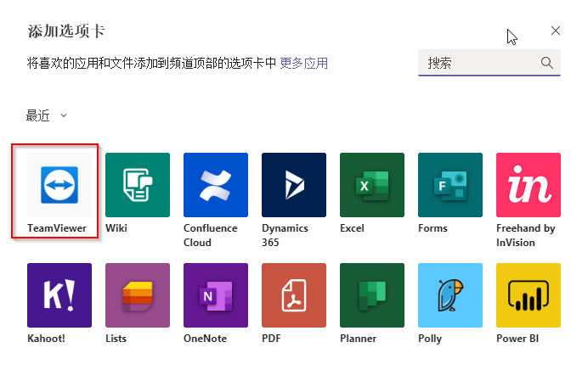This screenshot has height=370, width=588.
Task: Open the Polly parrot app
Action: pyautogui.click(x=450, y=295)
